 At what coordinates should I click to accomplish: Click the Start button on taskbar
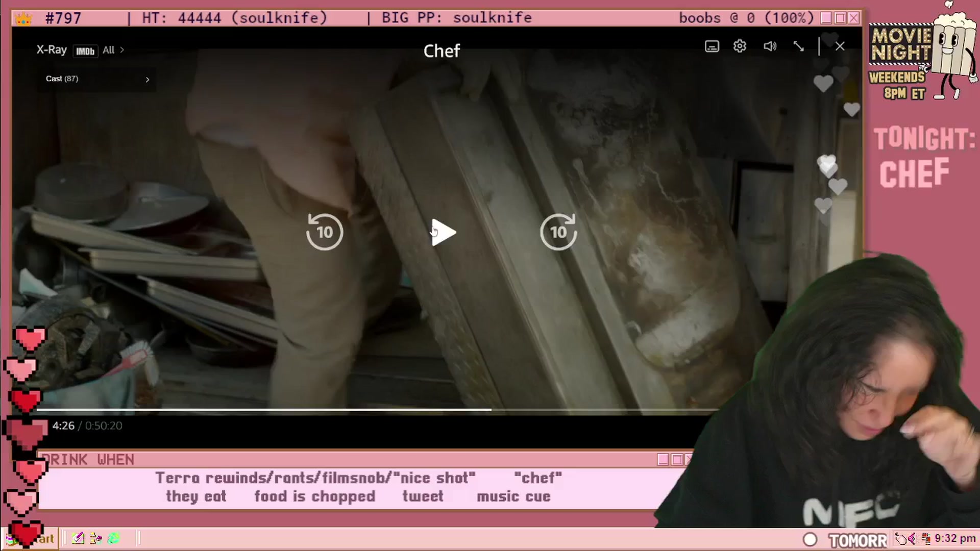31,539
